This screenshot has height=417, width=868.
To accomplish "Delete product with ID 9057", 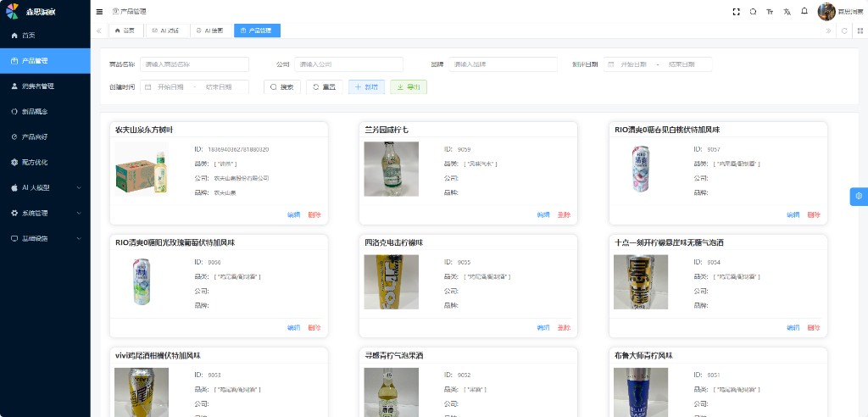I will click(x=814, y=215).
